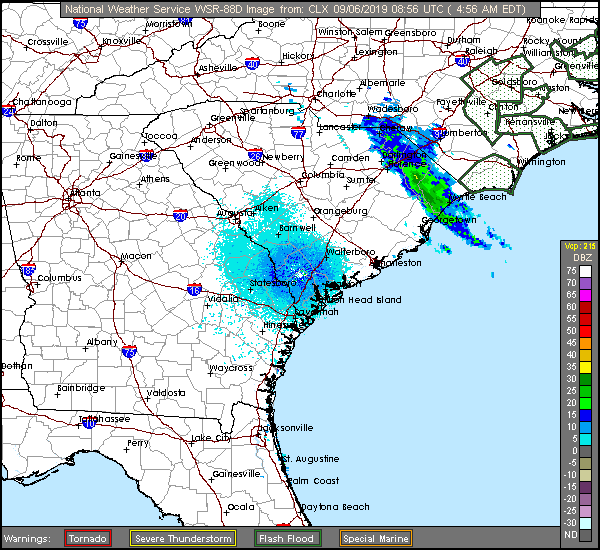Viewport: 600px width, 550px height.
Task: Select the 70 dBZ purple swatch
Action: [585, 283]
